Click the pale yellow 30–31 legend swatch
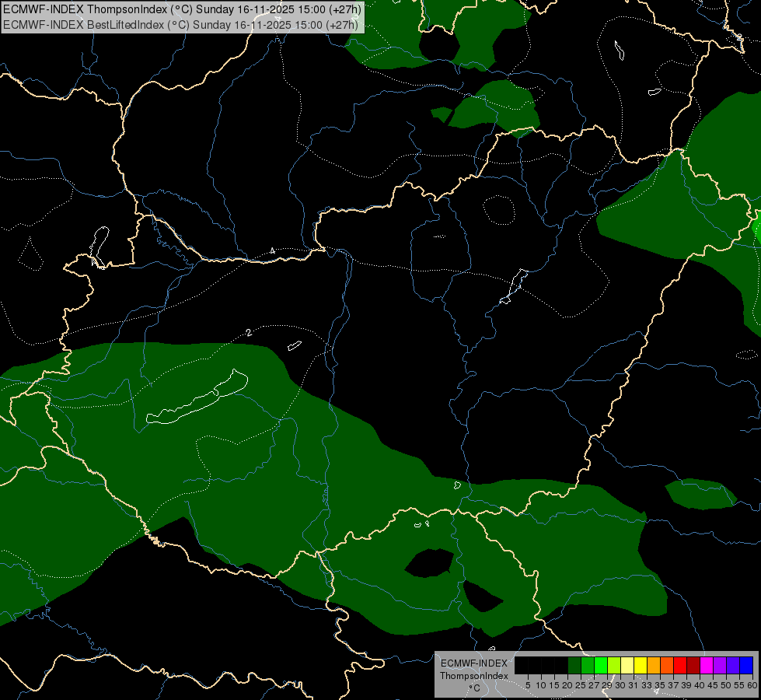 point(627,665)
